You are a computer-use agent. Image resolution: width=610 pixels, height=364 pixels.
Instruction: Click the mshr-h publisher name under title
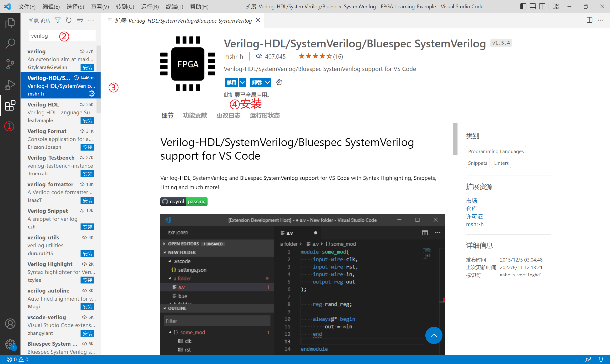point(234,56)
